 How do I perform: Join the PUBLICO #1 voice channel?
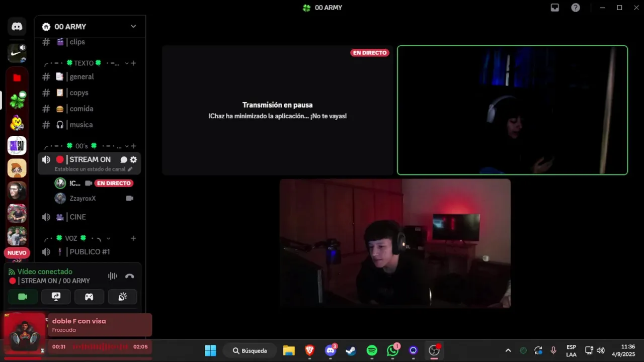click(x=89, y=252)
